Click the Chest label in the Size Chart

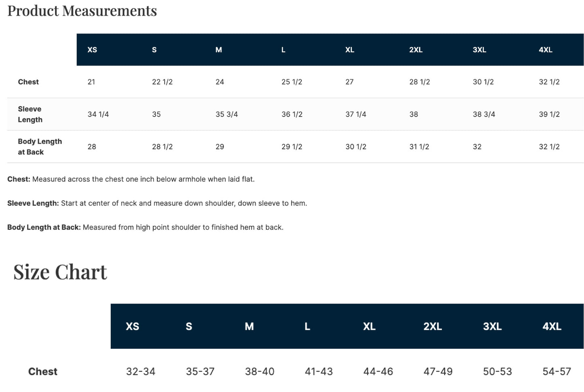(43, 371)
